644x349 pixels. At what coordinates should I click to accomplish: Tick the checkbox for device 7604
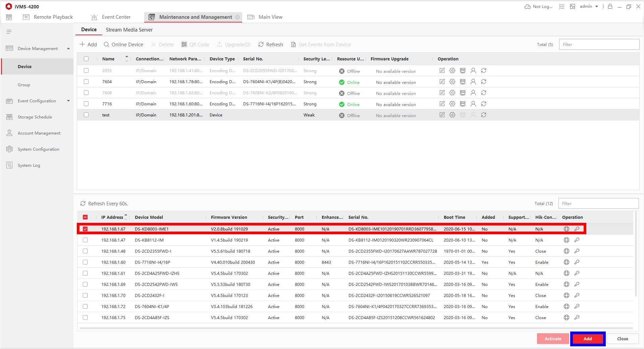pos(86,82)
